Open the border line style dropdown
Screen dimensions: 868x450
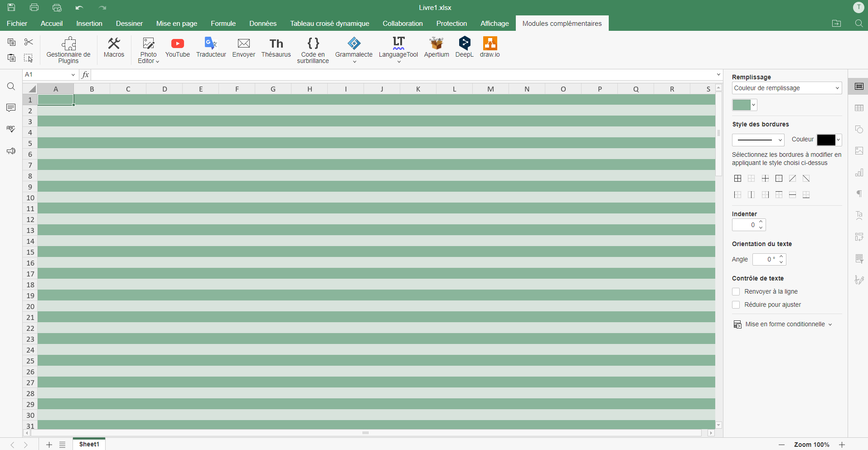[758, 140]
